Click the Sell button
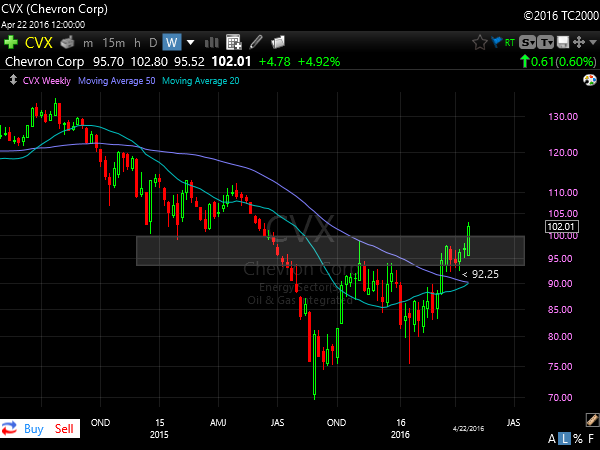Image resolution: width=600 pixels, height=450 pixels. [64, 429]
